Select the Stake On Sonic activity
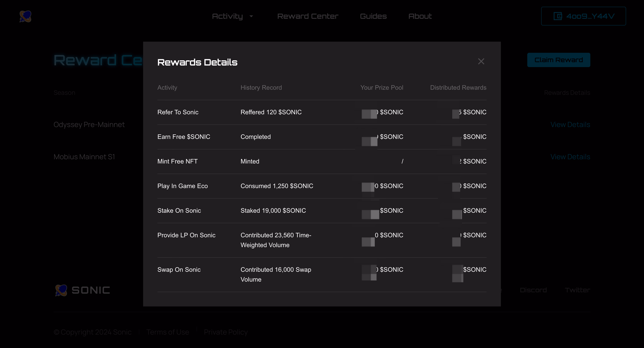644x348 pixels. (x=179, y=210)
